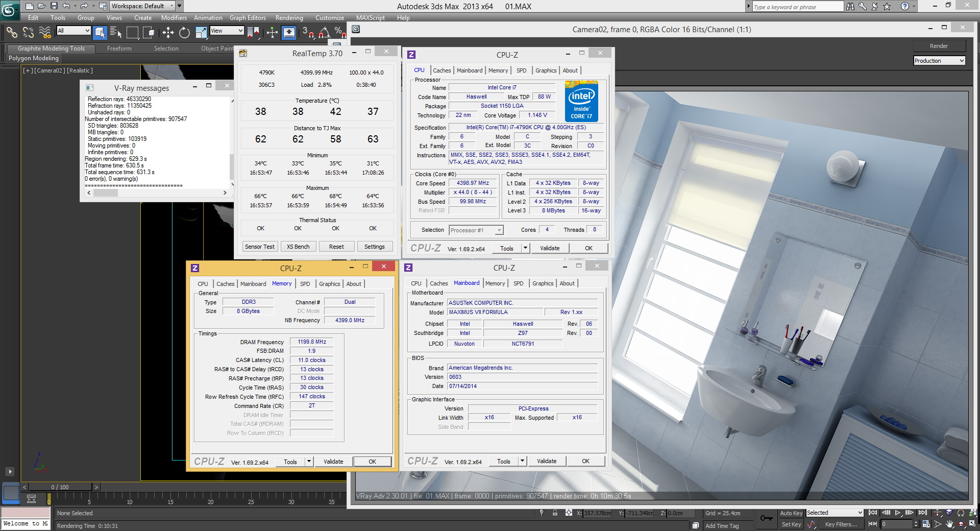This screenshot has width=980, height=531.
Task: Create a new scene with New icon
Action: tap(29, 6)
